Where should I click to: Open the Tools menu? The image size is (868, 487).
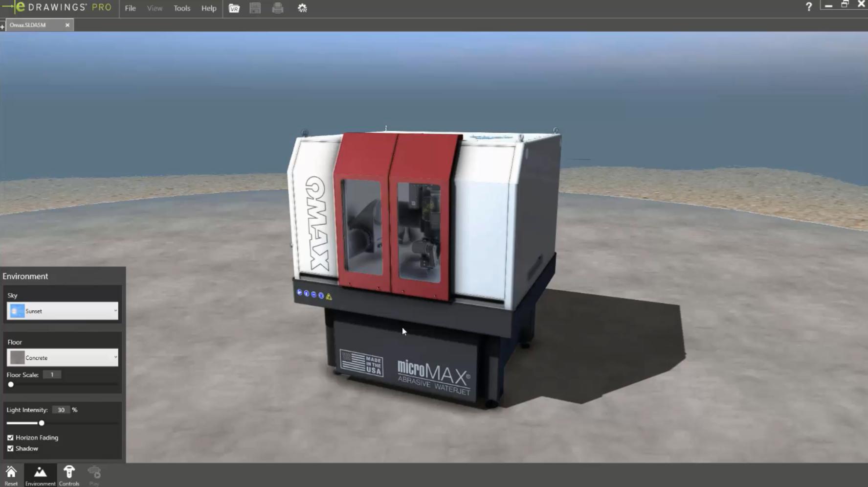click(182, 8)
